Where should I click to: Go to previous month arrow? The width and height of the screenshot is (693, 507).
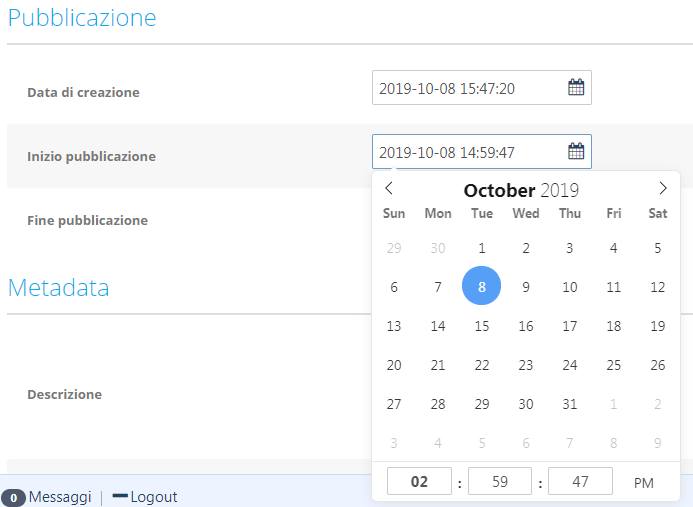(x=389, y=188)
